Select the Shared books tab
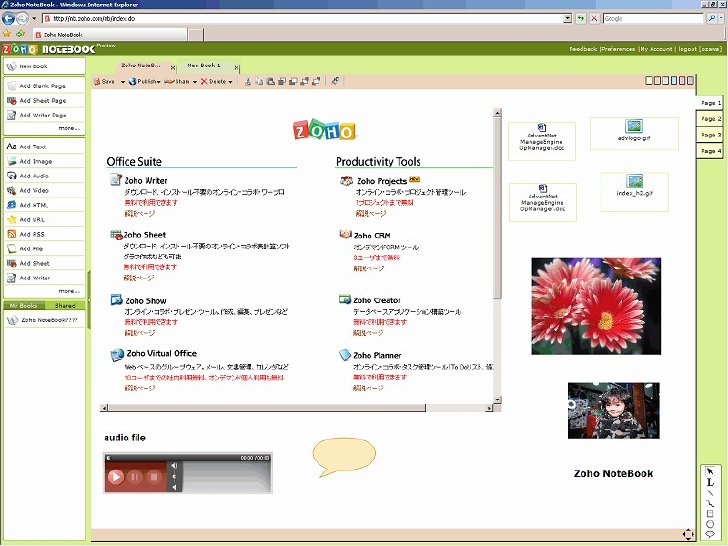Viewport: 728px width, 546px height. pyautogui.click(x=65, y=306)
